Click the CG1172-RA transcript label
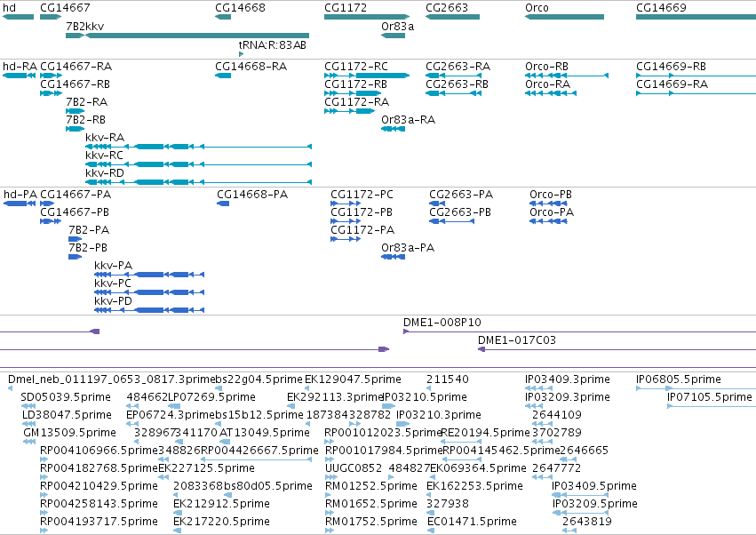Image resolution: width=756 pixels, height=535 pixels. [x=357, y=102]
